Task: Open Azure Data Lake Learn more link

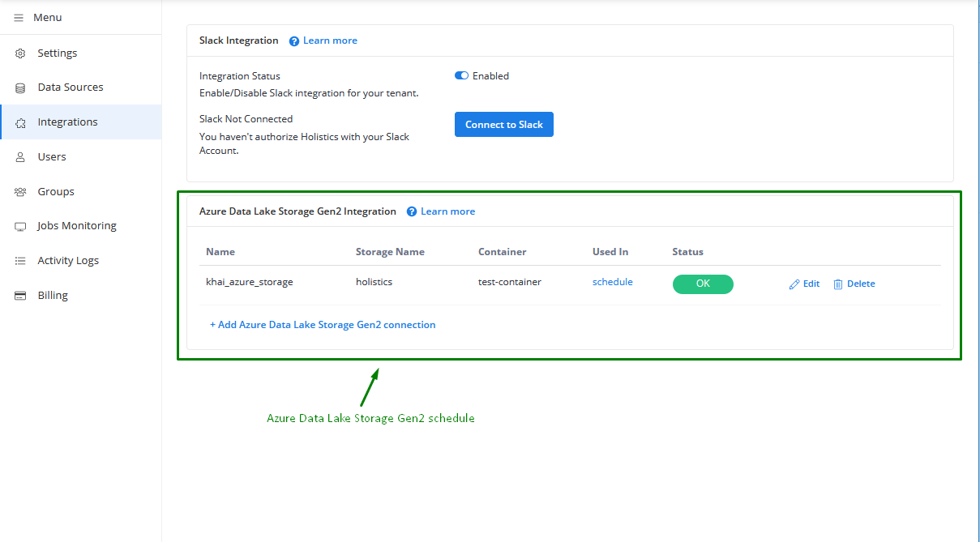Action: pyautogui.click(x=447, y=211)
